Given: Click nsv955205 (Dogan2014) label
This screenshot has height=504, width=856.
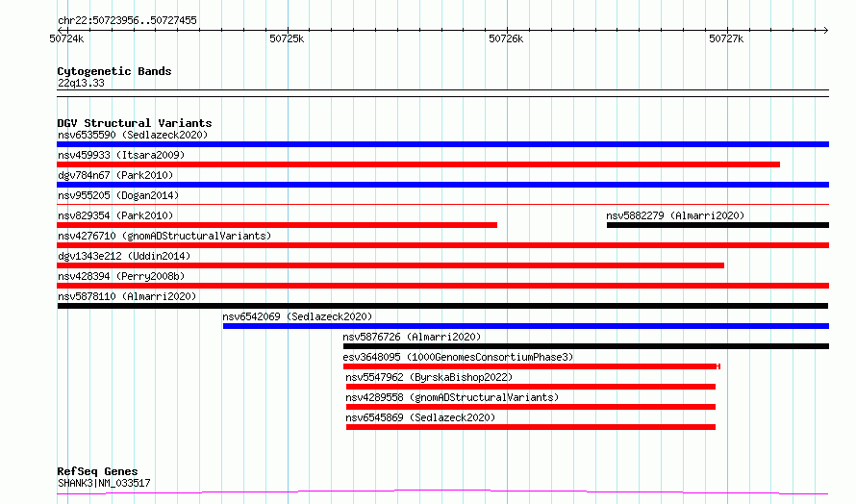Looking at the screenshot, I should [118, 195].
